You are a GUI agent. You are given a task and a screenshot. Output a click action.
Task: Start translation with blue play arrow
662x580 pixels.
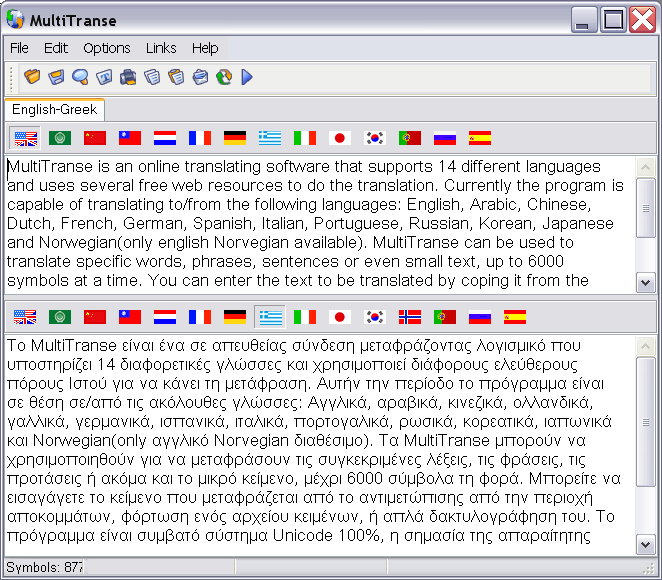pyautogui.click(x=247, y=77)
